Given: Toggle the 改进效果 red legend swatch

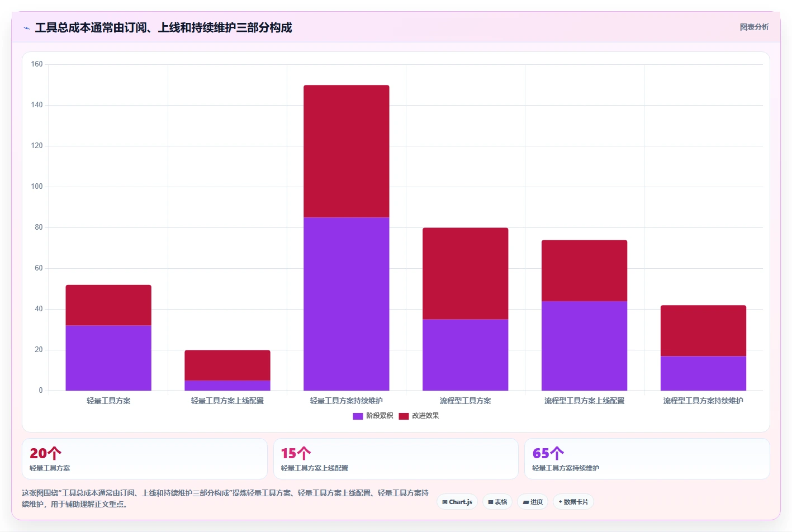Looking at the screenshot, I should [x=404, y=416].
